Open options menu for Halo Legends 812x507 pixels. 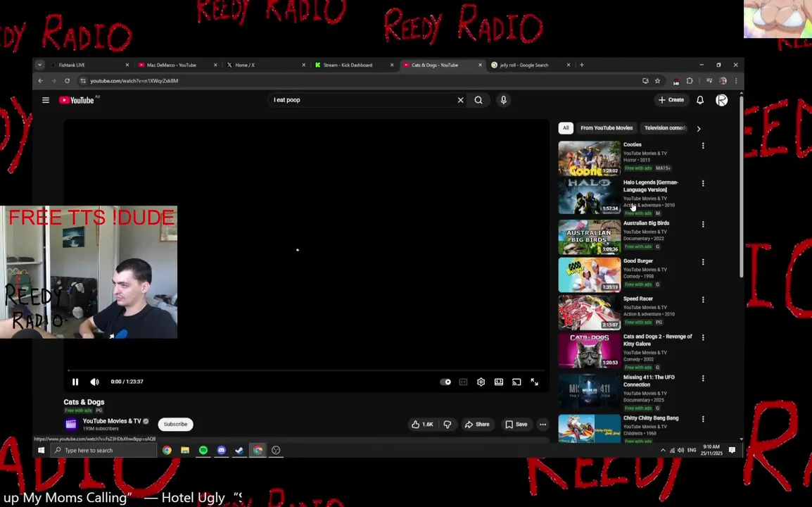tap(703, 184)
